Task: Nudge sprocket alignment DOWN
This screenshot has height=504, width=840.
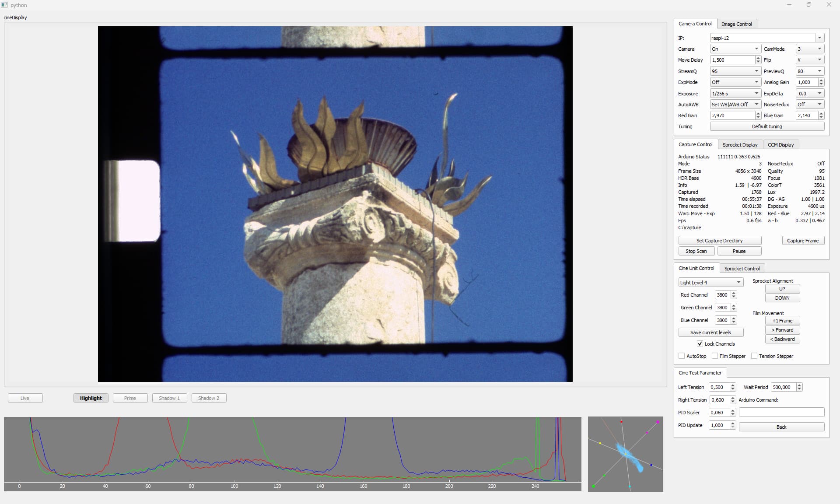Action: click(782, 298)
